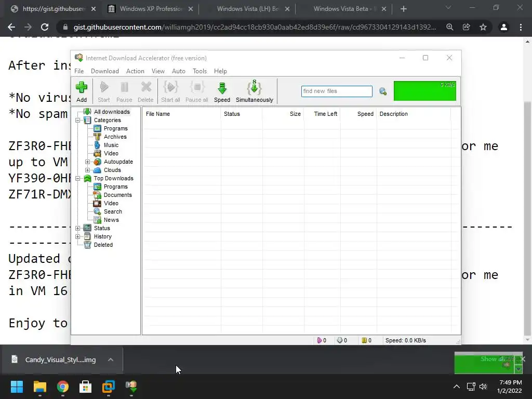Open the Speed toolbar control

coord(222,91)
